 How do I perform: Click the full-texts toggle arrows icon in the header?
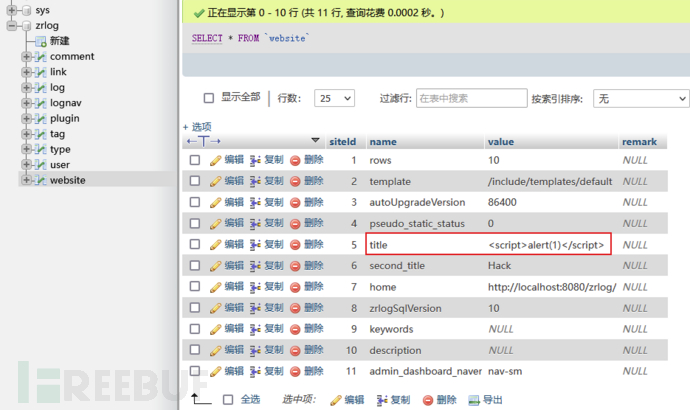(203, 141)
